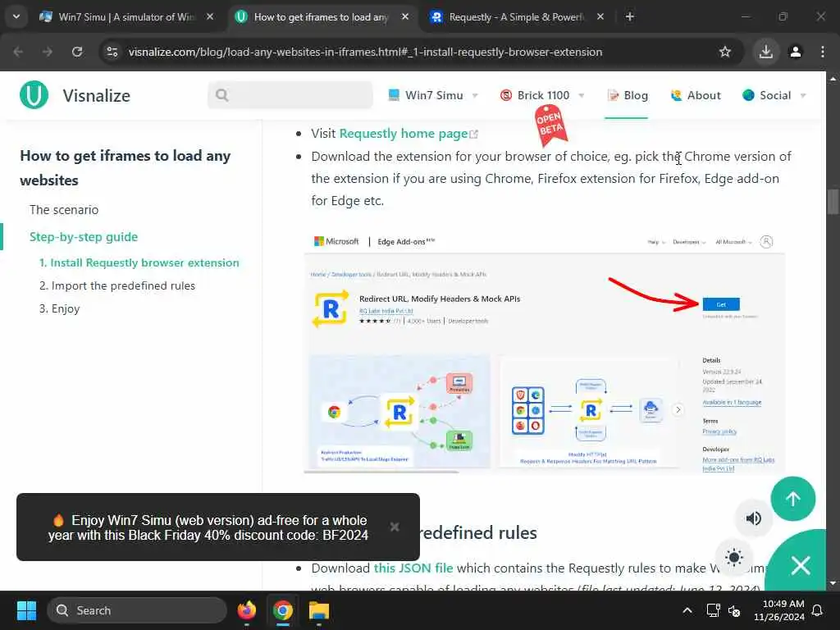Click the Chrome forward arrow

[x=47, y=52]
